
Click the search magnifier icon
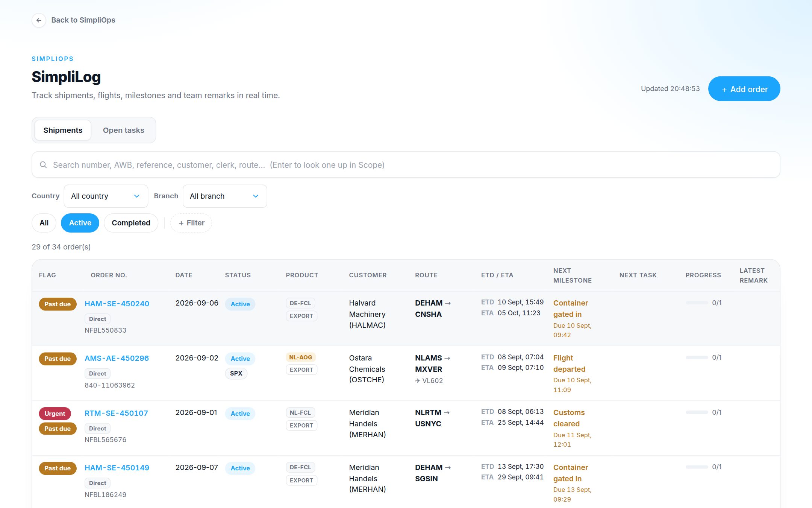[x=43, y=165]
